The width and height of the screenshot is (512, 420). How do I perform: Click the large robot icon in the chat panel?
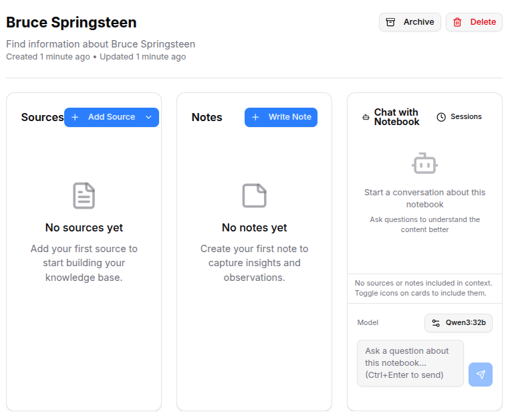[x=424, y=163]
